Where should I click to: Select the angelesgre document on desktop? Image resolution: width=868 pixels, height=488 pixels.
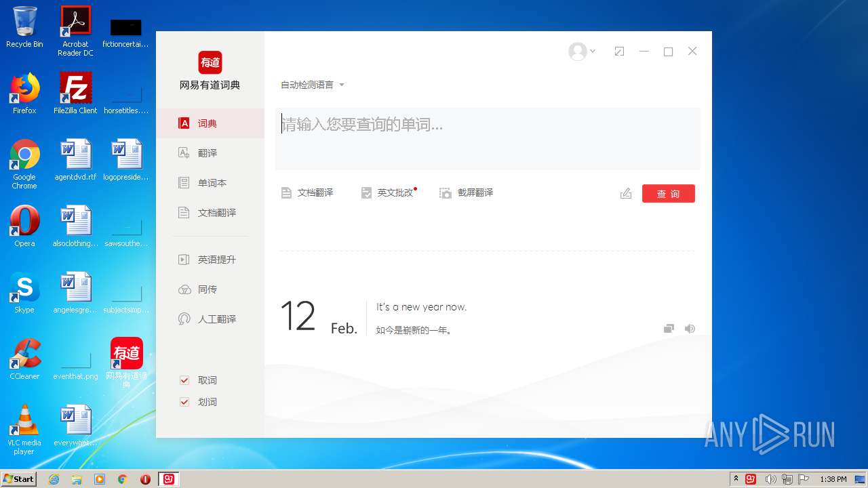(76, 293)
